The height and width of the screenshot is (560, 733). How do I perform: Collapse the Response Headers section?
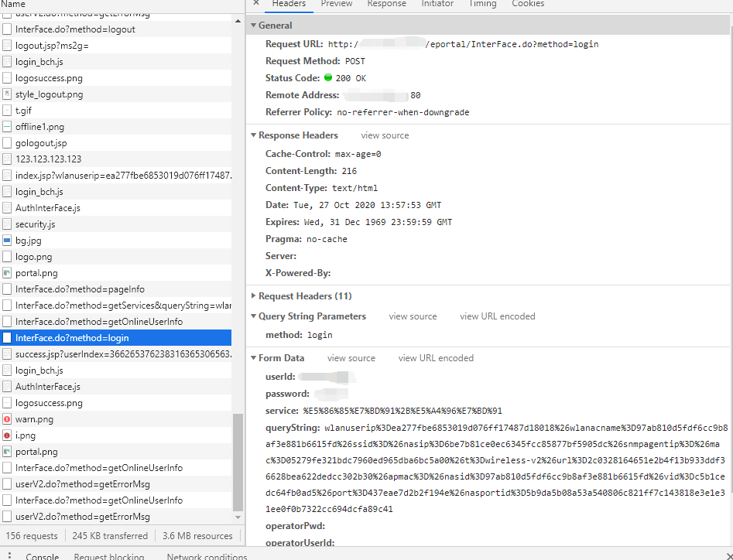tap(253, 135)
